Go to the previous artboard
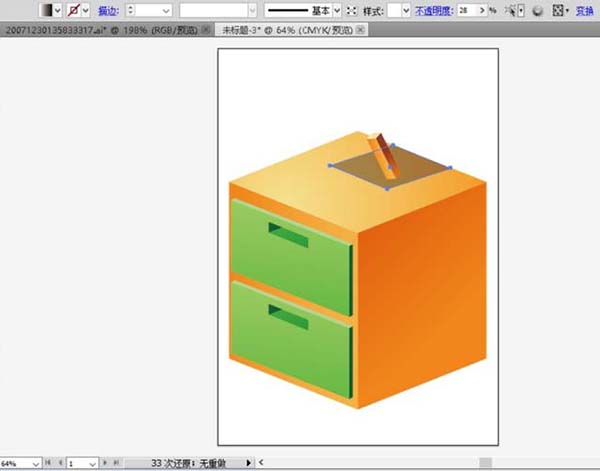Screen dimensions: 600x471 60,463
